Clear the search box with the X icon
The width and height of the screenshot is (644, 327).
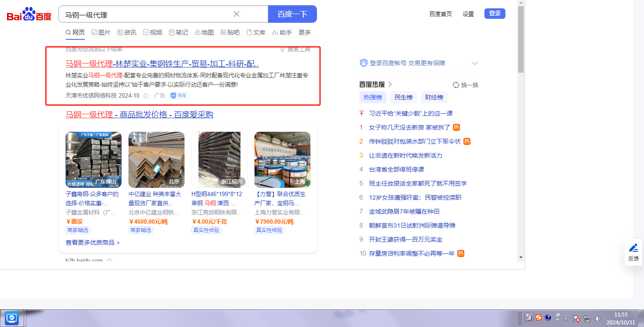pyautogui.click(x=237, y=14)
